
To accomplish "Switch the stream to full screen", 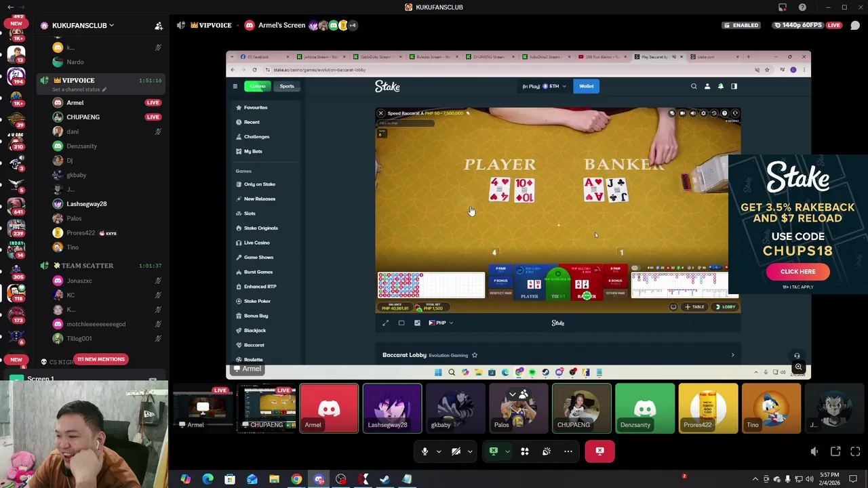I will pos(855,451).
